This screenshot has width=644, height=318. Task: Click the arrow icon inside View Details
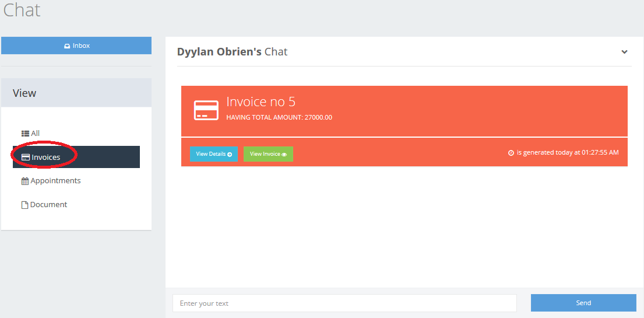230,155
